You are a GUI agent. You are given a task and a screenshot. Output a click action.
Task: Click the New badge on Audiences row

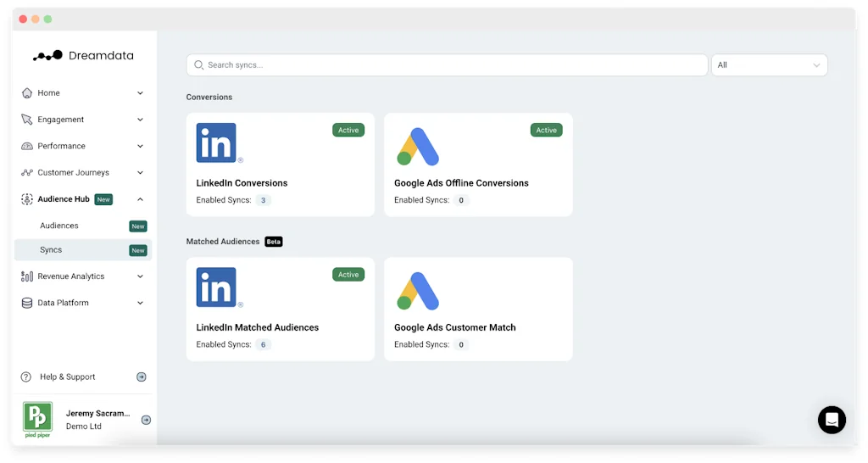pos(138,226)
